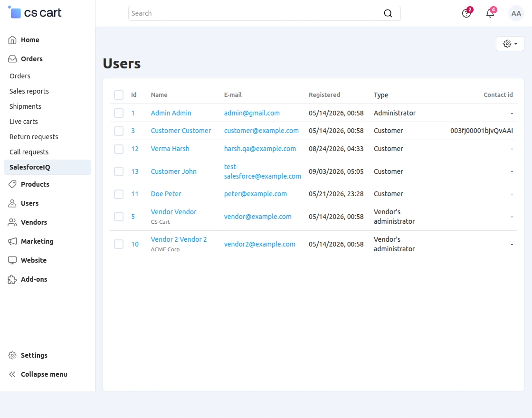
Task: Click the peter@example.com email link
Action: coord(255,194)
